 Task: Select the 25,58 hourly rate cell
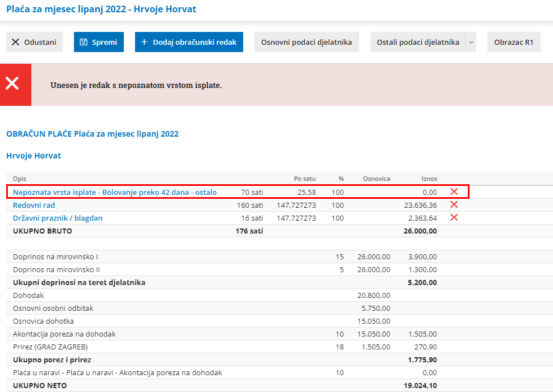tap(306, 192)
